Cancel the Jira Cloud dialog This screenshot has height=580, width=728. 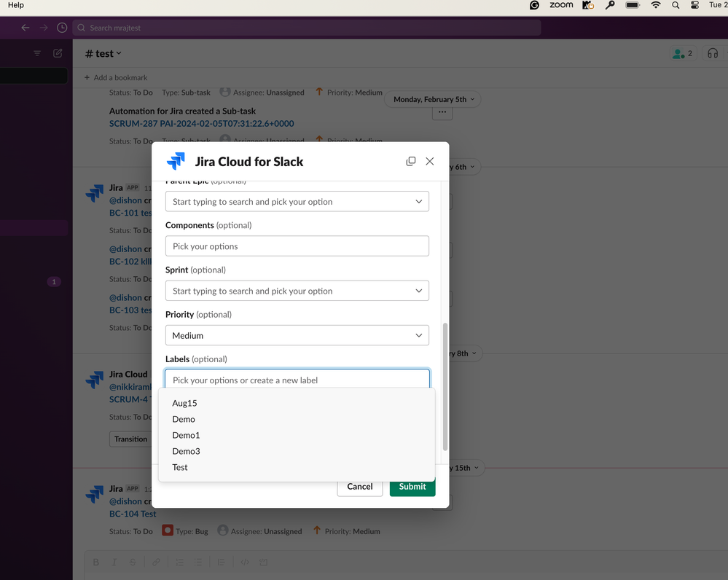point(360,486)
